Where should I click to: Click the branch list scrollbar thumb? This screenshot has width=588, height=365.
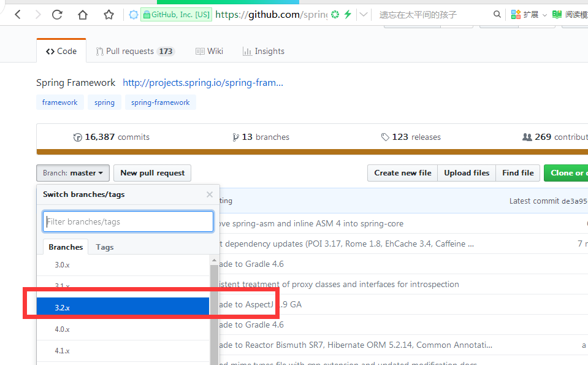(x=214, y=314)
